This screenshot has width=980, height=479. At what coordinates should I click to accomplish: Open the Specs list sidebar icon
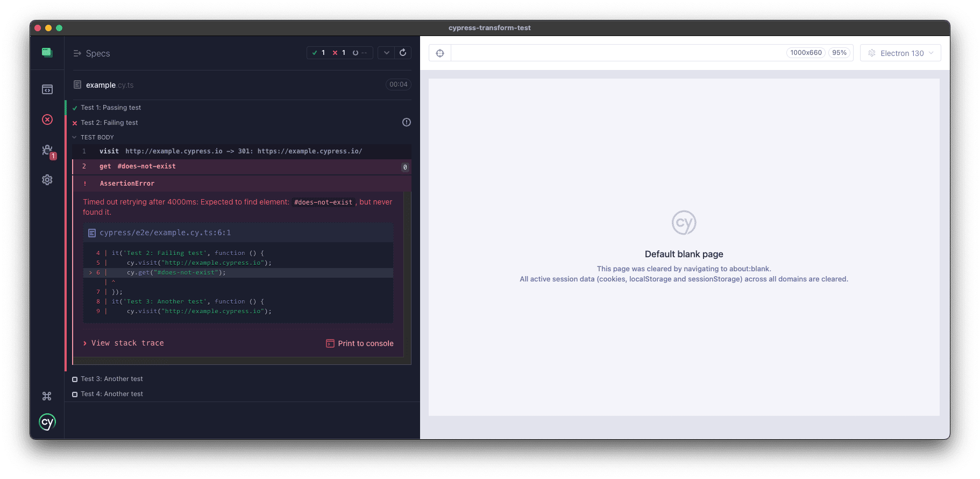point(47,89)
